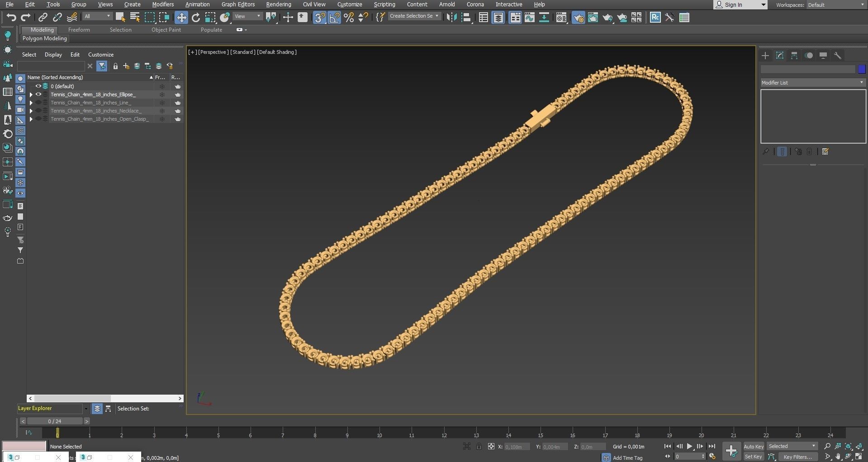Select the Mirror tool icon
Viewport: 868px width, 462px height.
451,18
